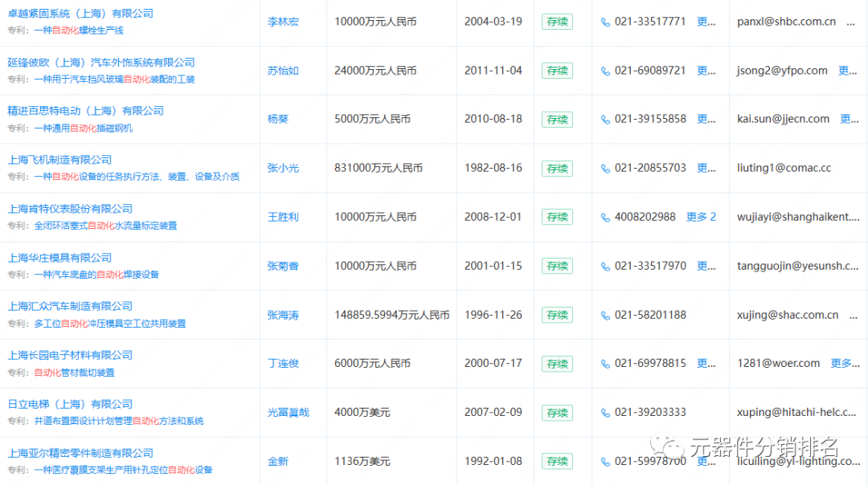Open patent 一种通用自动化插磁钢机

tap(83, 128)
